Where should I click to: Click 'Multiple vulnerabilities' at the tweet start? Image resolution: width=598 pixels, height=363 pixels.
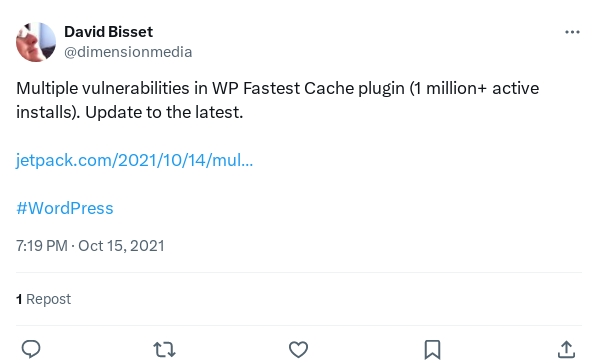tap(103, 88)
